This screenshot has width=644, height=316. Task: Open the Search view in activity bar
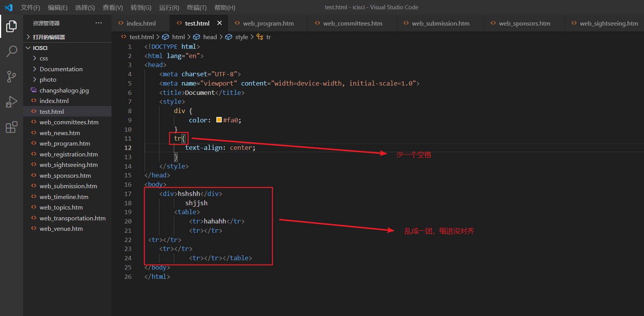point(12,51)
